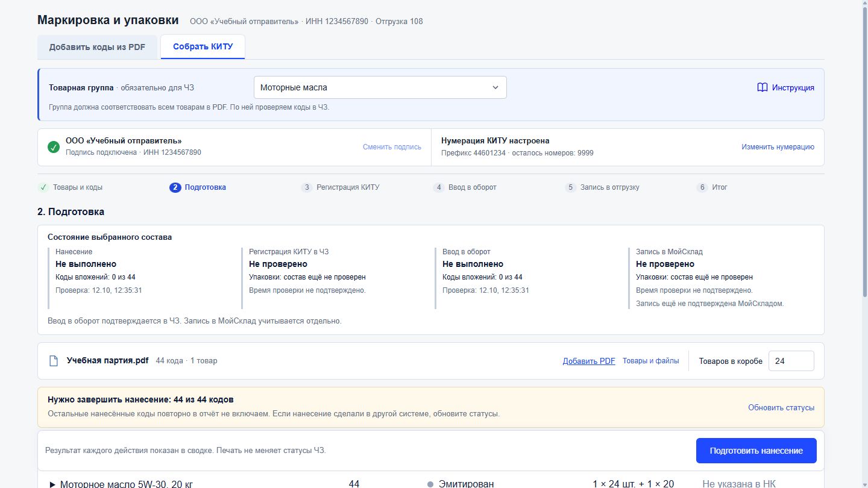This screenshot has height=488, width=868.
Task: Click the text Не указана в НК
Action: pyautogui.click(x=739, y=484)
